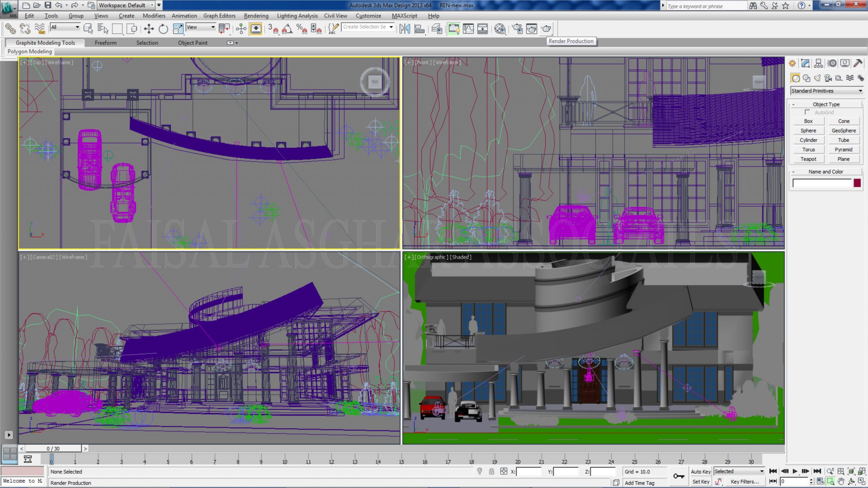This screenshot has height=488, width=868.
Task: Open the Rendering menu
Action: (x=256, y=16)
